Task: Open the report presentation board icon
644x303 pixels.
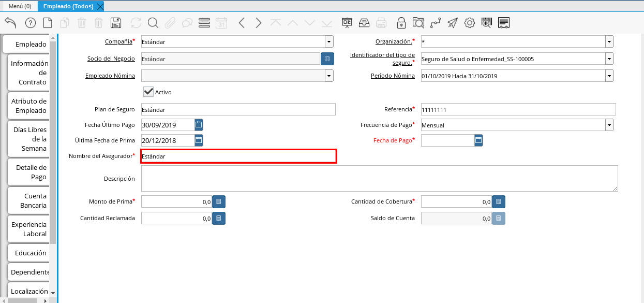Action: (x=347, y=23)
